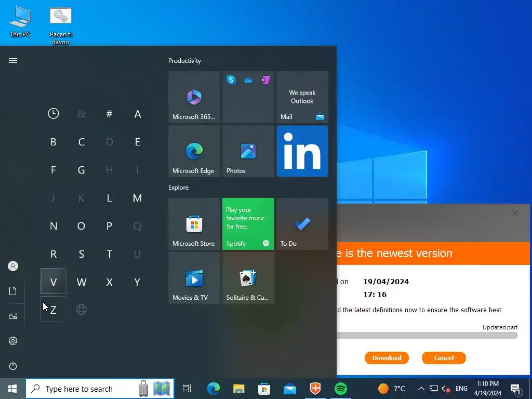The height and width of the screenshot is (399, 532).
Task: Select letter L in alphabet grid
Action: [109, 198]
